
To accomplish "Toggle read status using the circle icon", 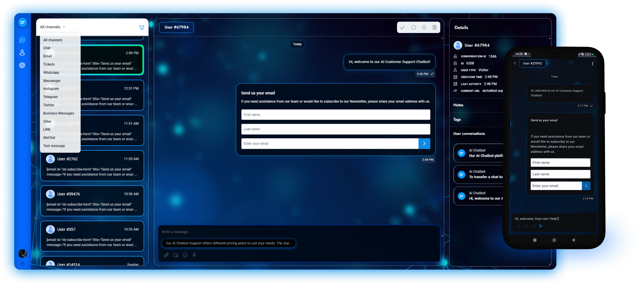I will (x=413, y=27).
